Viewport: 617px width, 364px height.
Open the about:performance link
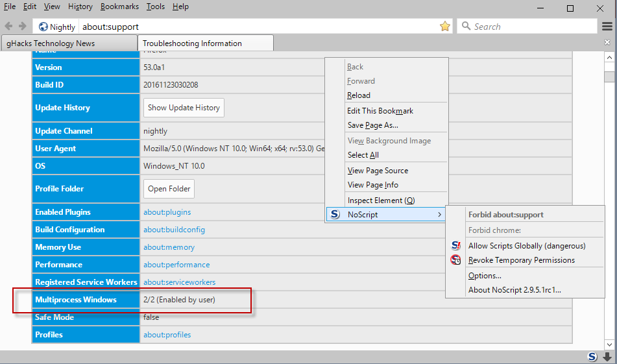(x=176, y=265)
